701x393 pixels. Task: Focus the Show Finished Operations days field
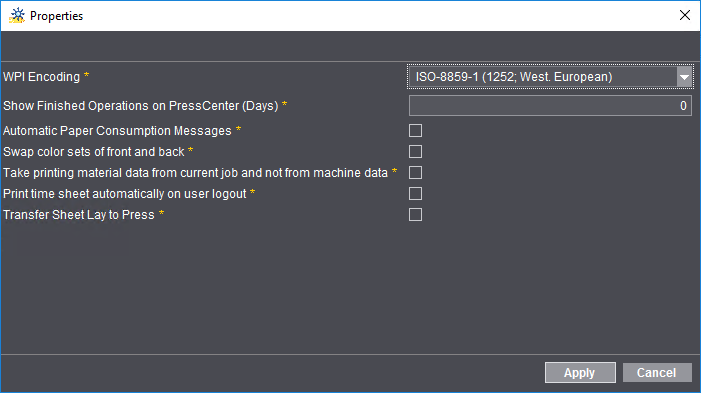click(x=550, y=106)
